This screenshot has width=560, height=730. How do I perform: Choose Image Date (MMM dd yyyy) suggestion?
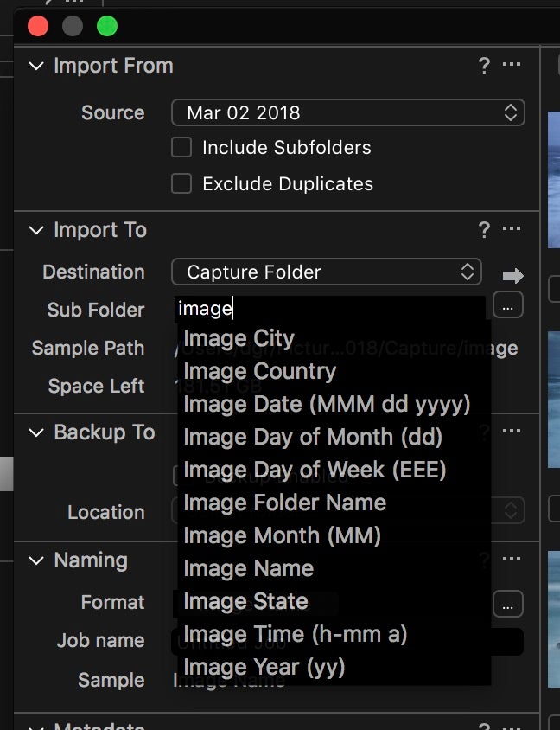point(334,404)
